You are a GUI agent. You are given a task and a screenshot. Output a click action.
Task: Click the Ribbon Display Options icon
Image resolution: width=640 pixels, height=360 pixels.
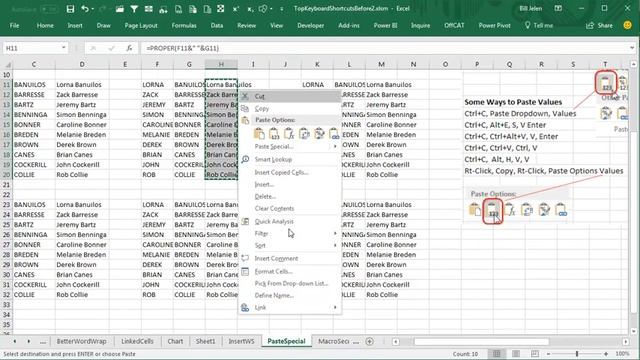click(558, 9)
